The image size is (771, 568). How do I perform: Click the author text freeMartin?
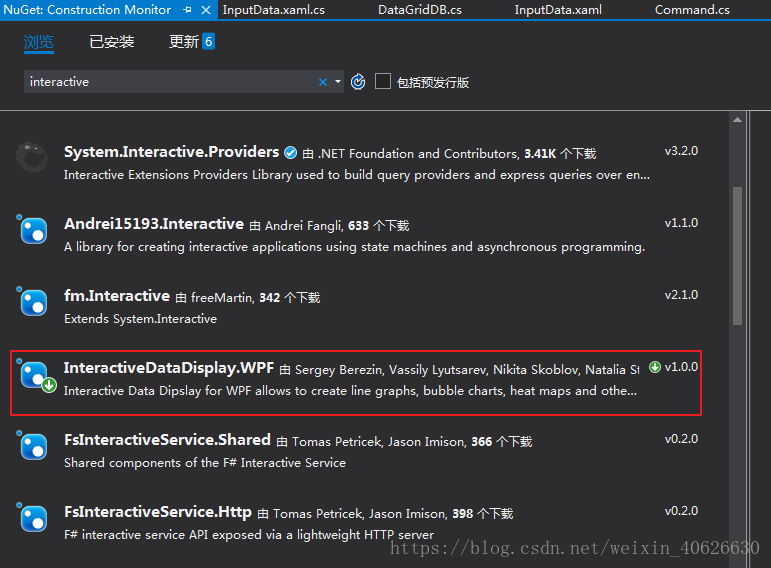click(x=222, y=298)
